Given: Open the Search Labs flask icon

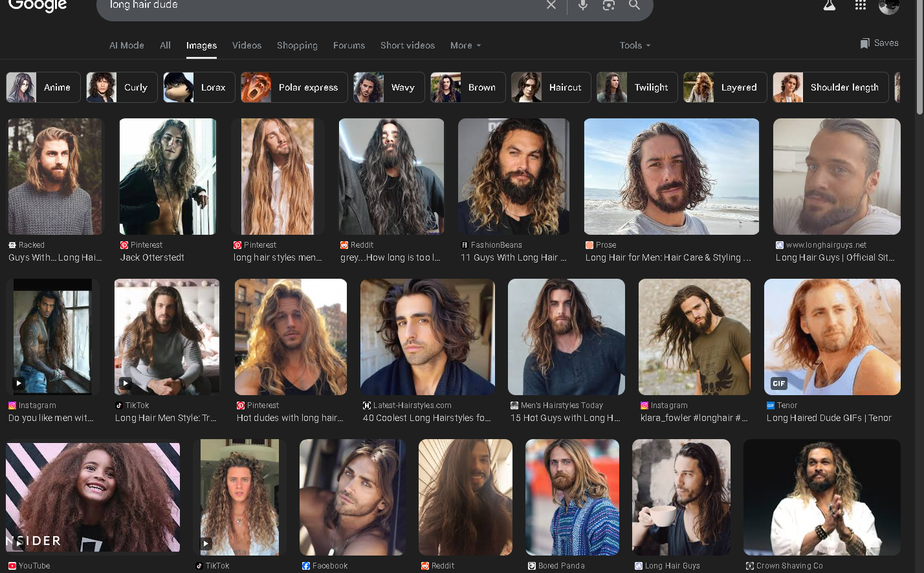Looking at the screenshot, I should coord(829,6).
